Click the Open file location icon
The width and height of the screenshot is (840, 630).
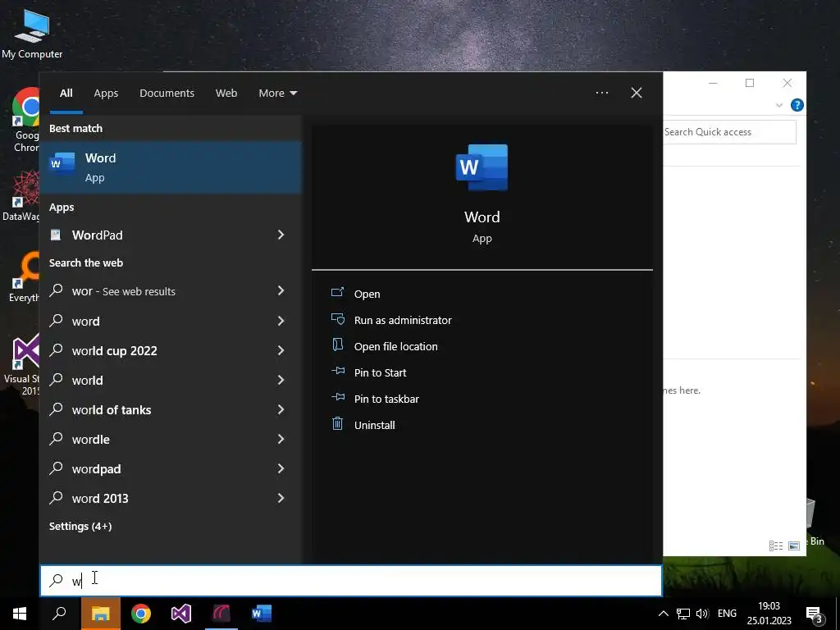(337, 345)
